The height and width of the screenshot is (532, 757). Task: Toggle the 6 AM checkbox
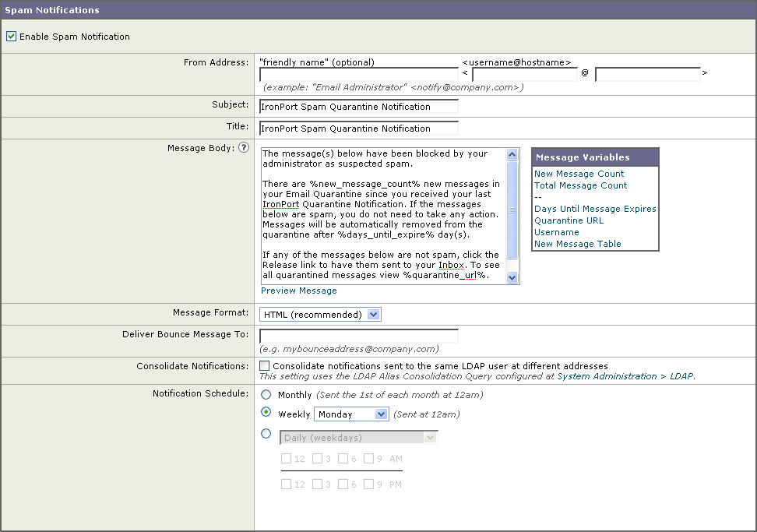343,458
